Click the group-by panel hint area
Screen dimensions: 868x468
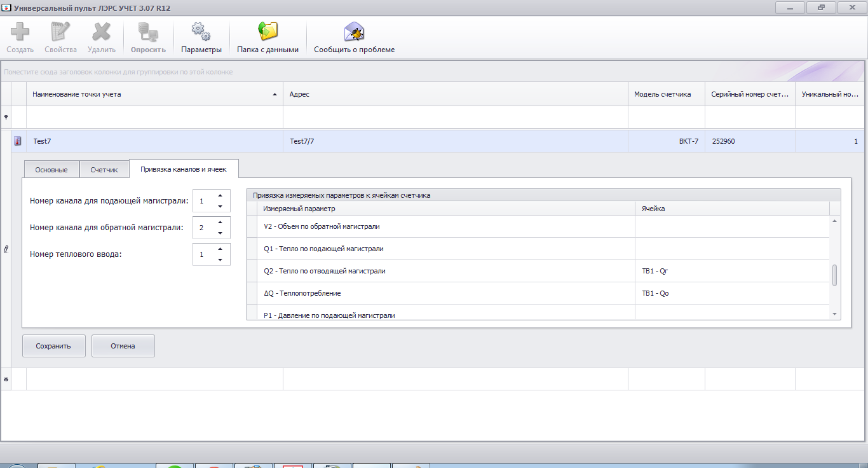pyautogui.click(x=118, y=72)
